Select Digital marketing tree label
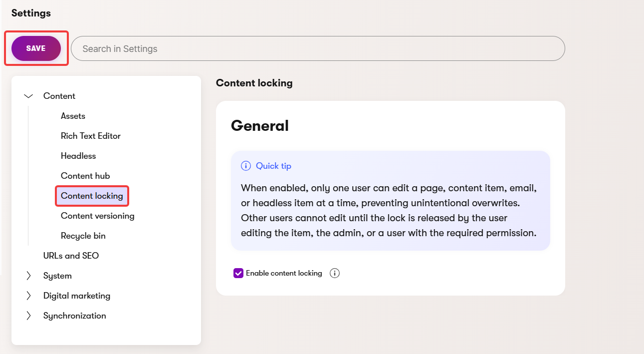 click(x=77, y=296)
